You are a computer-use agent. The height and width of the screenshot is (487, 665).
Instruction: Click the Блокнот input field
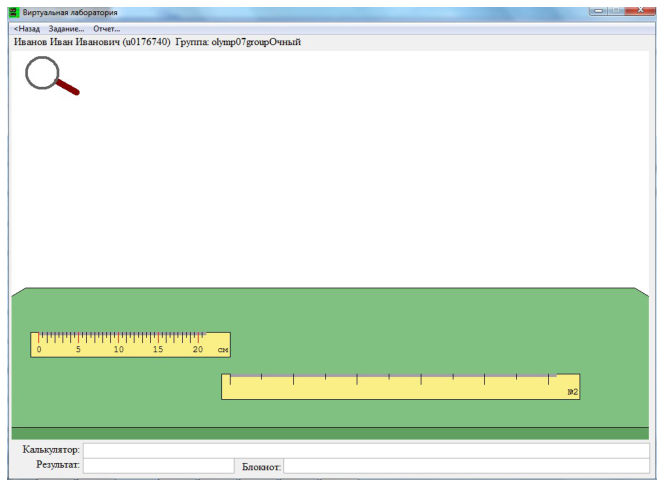(467, 466)
